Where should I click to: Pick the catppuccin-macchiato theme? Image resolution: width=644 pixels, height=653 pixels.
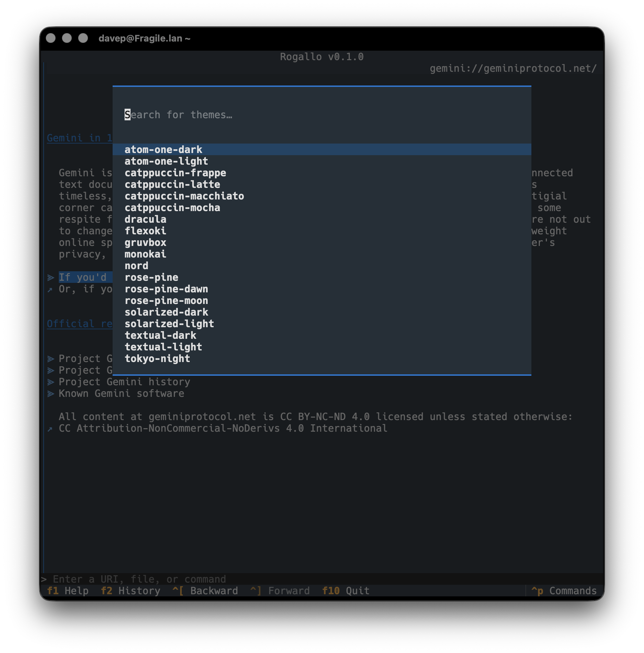(322, 196)
